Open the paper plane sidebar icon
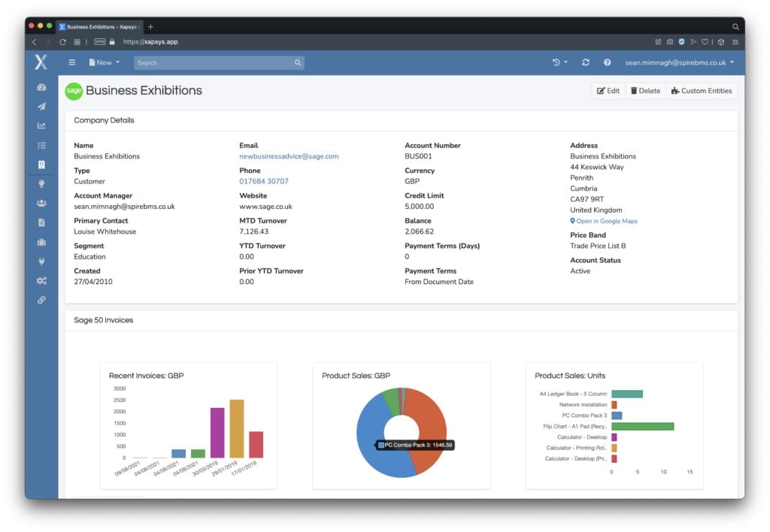The image size is (770, 532). (42, 107)
